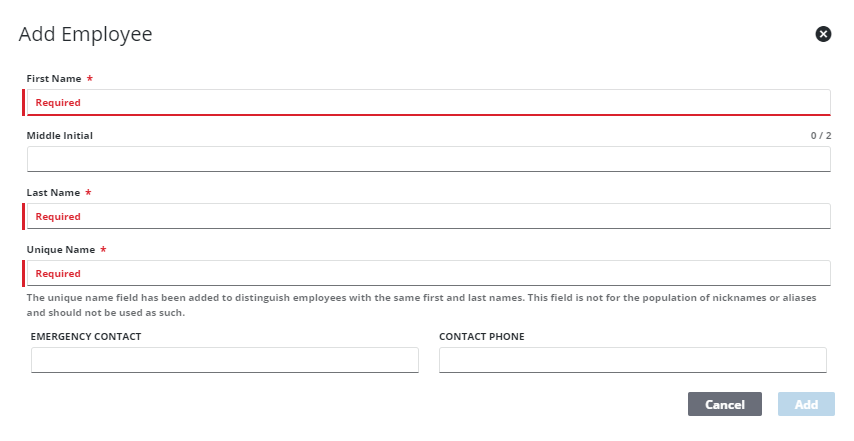854x441 pixels.
Task: Click the red asterisk beside Last Name
Action: [89, 192]
